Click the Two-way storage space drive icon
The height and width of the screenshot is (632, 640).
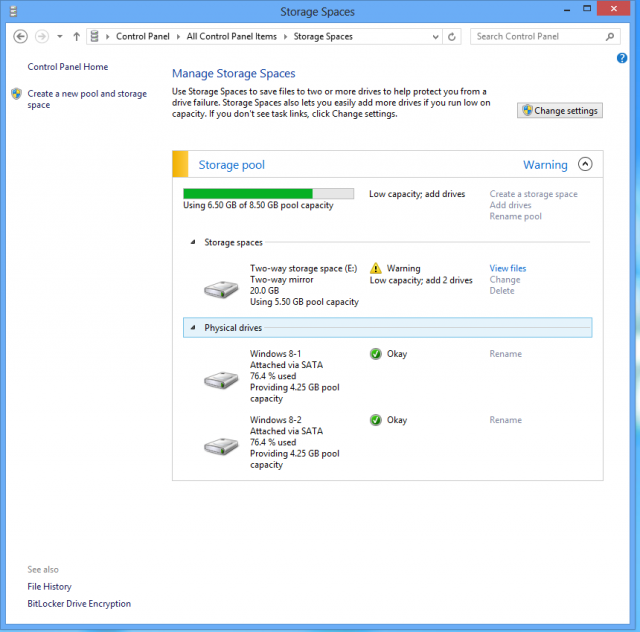221,289
